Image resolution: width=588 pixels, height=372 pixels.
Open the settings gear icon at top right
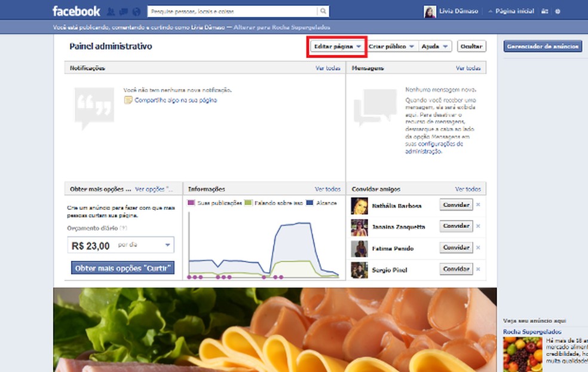[x=558, y=11]
